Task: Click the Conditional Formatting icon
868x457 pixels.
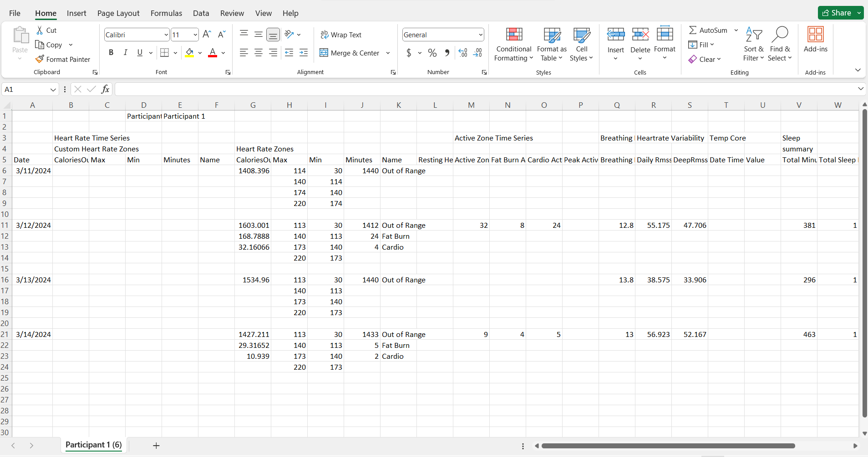Action: point(514,35)
